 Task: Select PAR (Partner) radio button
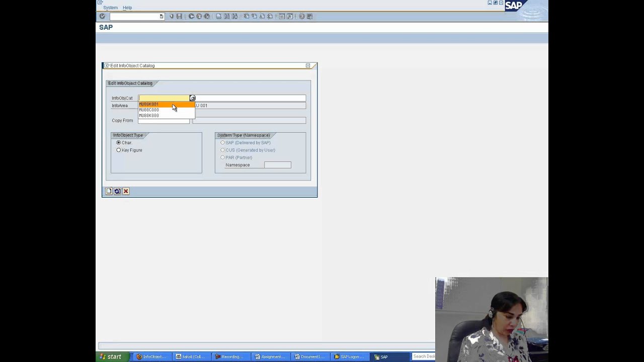click(222, 157)
